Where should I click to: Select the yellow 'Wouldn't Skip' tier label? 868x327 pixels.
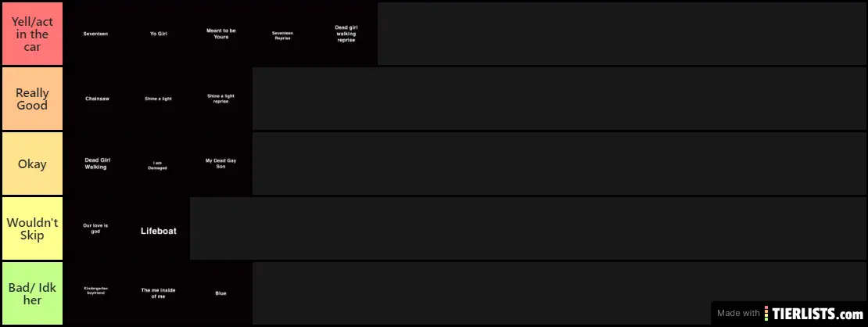coord(32,228)
